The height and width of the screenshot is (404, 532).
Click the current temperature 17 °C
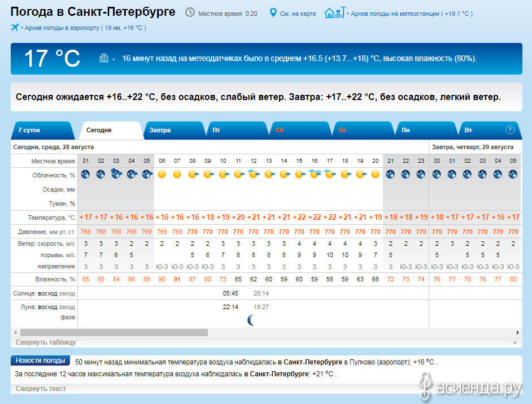pyautogui.click(x=53, y=58)
